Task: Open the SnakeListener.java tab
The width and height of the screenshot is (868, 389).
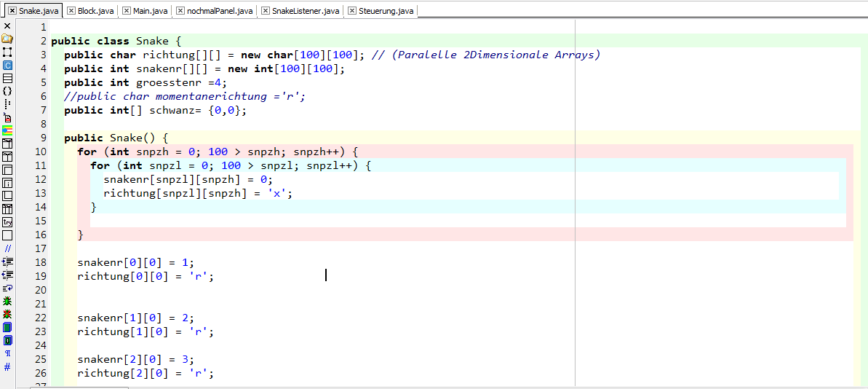Action: coord(306,11)
